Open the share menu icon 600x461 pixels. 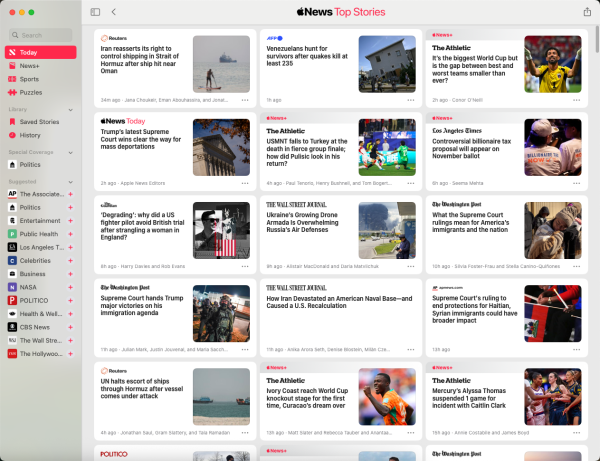pyautogui.click(x=587, y=12)
